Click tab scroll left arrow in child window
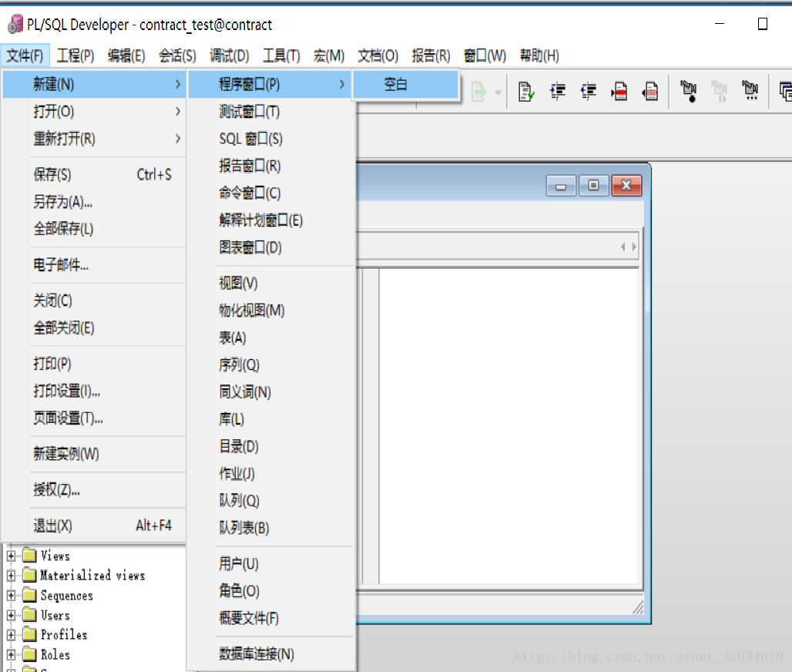The image size is (792, 672). point(623,247)
